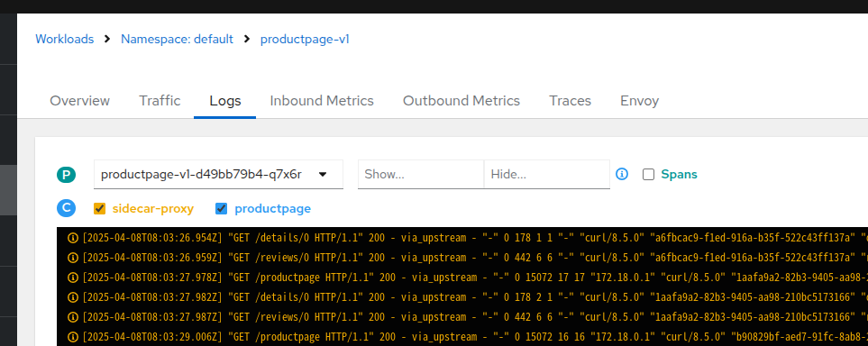Select log text at 08:03:27.987Z GET /reviews/0
868x346 pixels.
pos(475,317)
